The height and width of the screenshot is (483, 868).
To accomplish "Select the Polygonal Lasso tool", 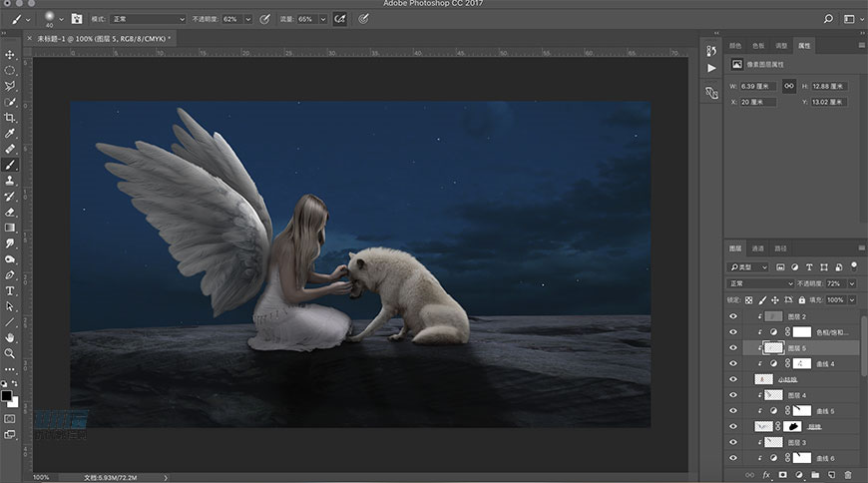I will pyautogui.click(x=10, y=86).
